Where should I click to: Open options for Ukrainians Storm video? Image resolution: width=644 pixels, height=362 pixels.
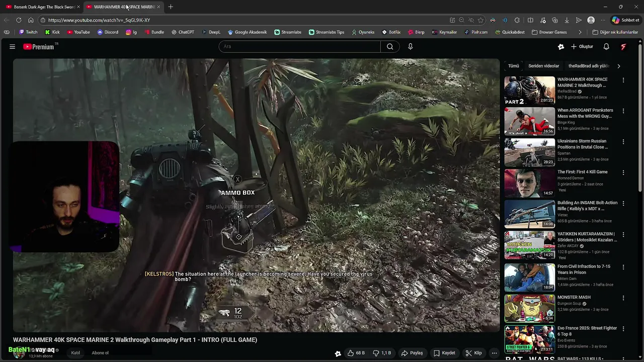pyautogui.click(x=623, y=142)
